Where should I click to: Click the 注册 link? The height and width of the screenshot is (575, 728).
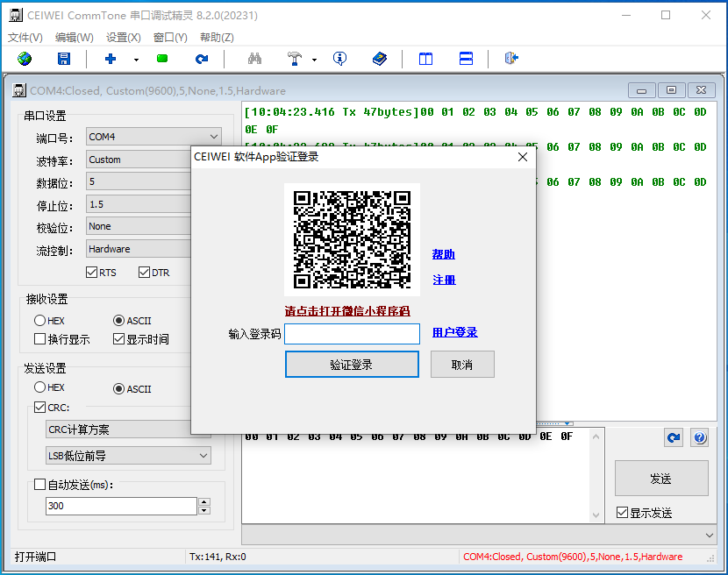point(444,280)
